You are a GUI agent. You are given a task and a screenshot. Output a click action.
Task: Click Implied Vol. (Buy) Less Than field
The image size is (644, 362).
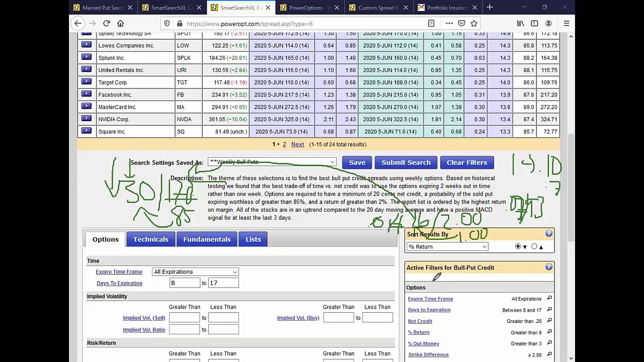point(377,318)
